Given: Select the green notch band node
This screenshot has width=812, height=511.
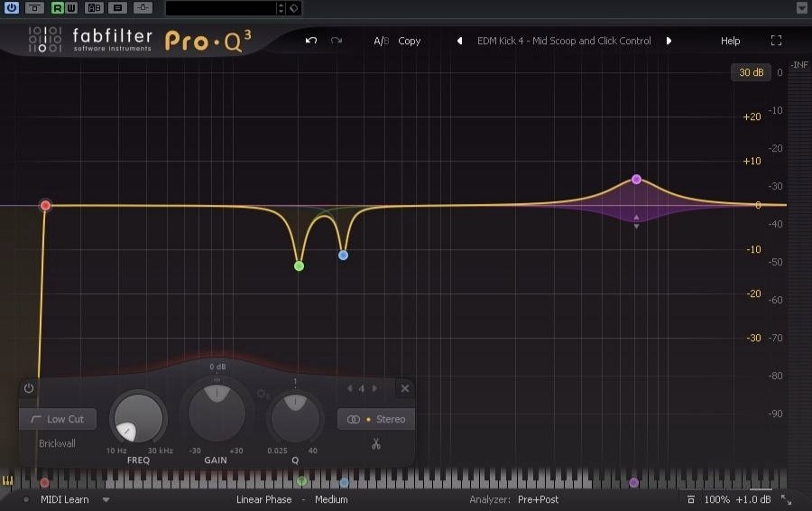Looking at the screenshot, I should click(x=299, y=265).
